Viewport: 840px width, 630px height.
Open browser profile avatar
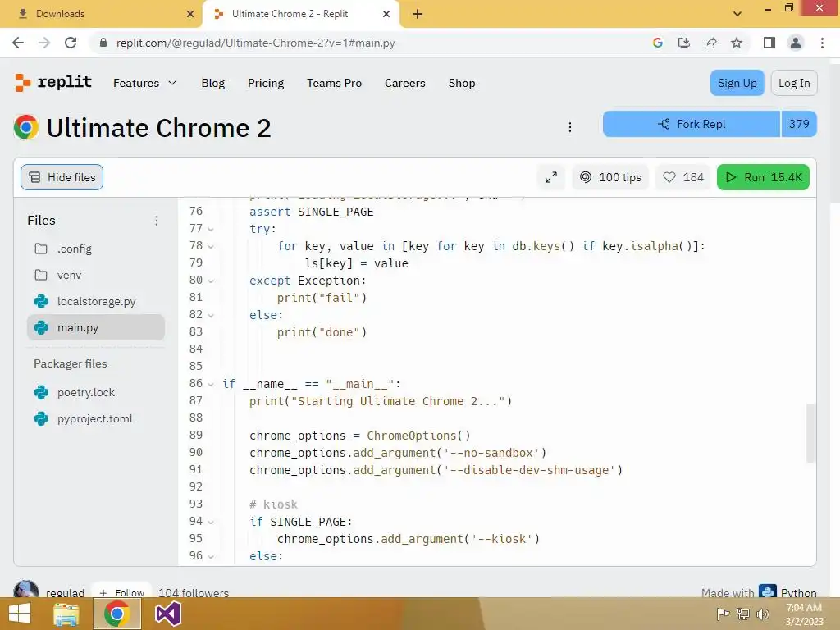click(796, 43)
